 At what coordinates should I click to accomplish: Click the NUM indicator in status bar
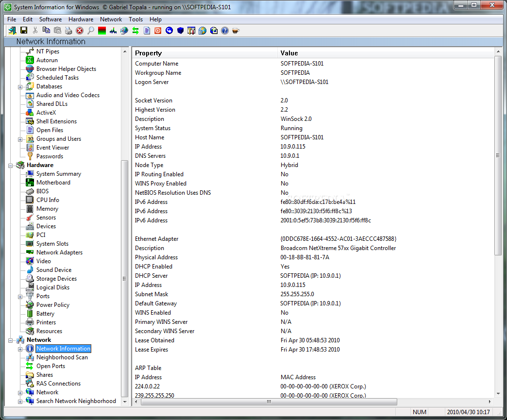(x=420, y=412)
